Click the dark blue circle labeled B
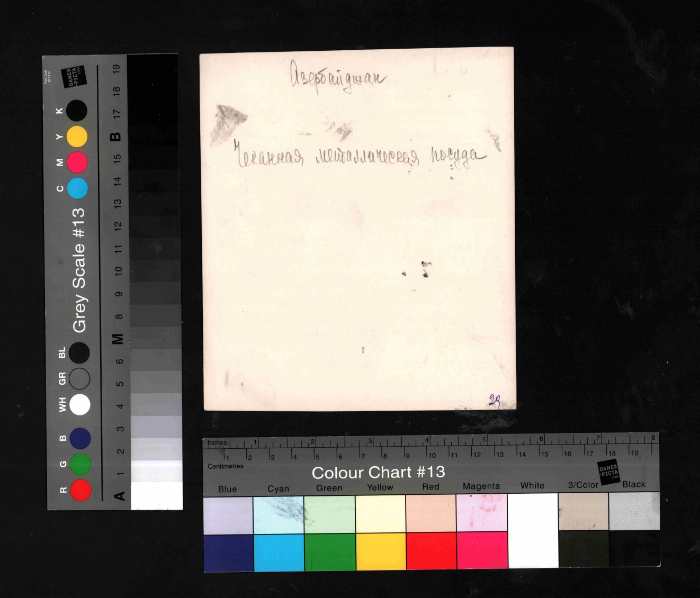Viewport: 700px width, 598px height. pyautogui.click(x=80, y=438)
